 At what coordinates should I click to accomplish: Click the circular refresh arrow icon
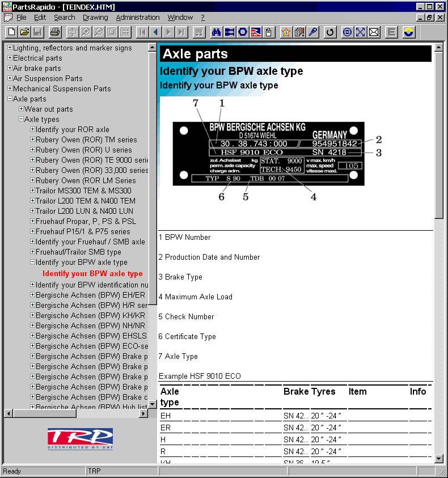click(x=329, y=32)
